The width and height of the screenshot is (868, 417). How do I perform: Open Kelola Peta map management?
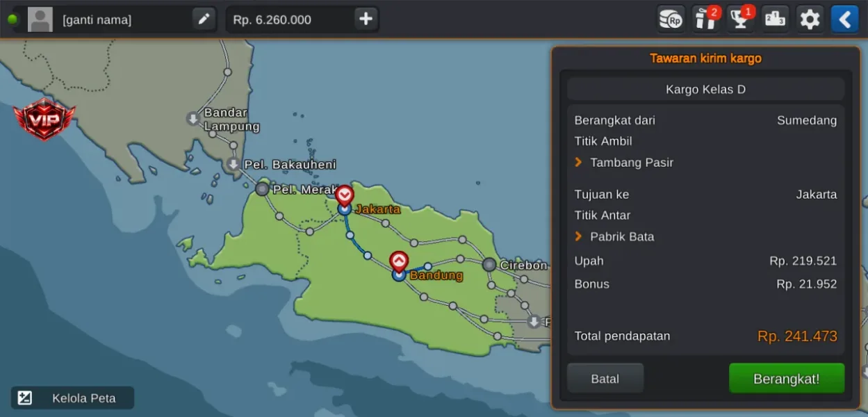point(72,398)
